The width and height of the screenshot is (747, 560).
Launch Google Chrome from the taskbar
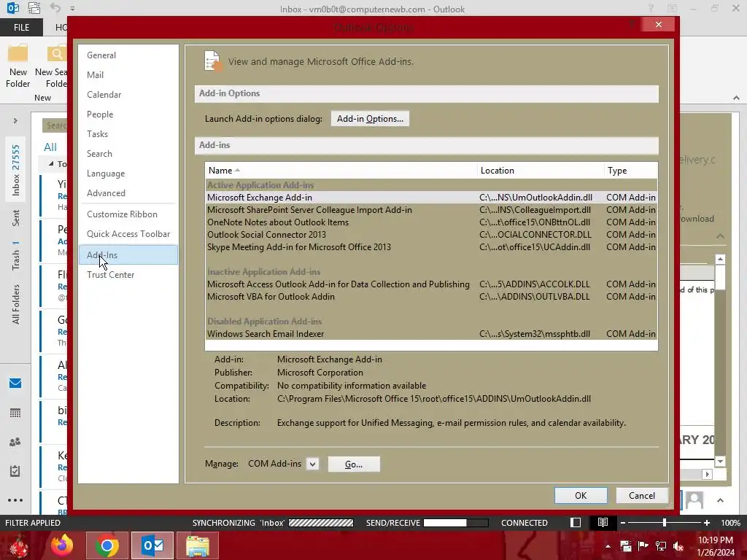click(x=107, y=545)
